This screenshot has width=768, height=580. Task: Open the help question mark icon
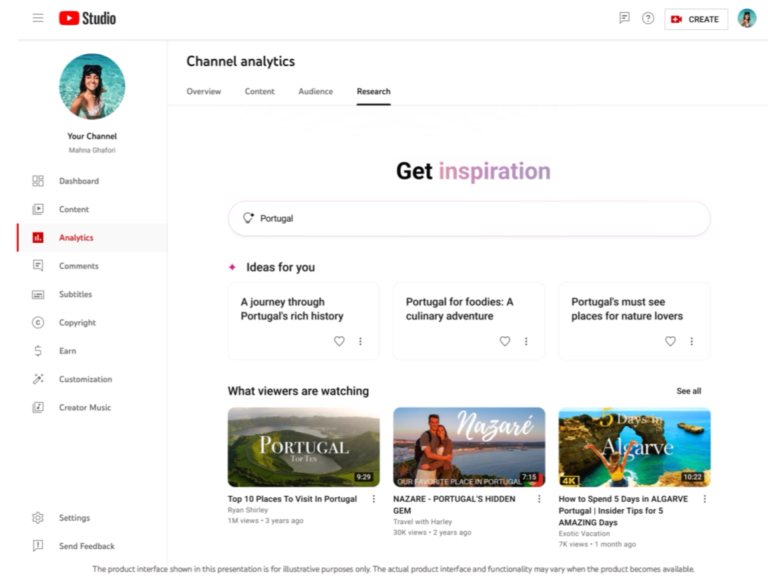point(648,18)
